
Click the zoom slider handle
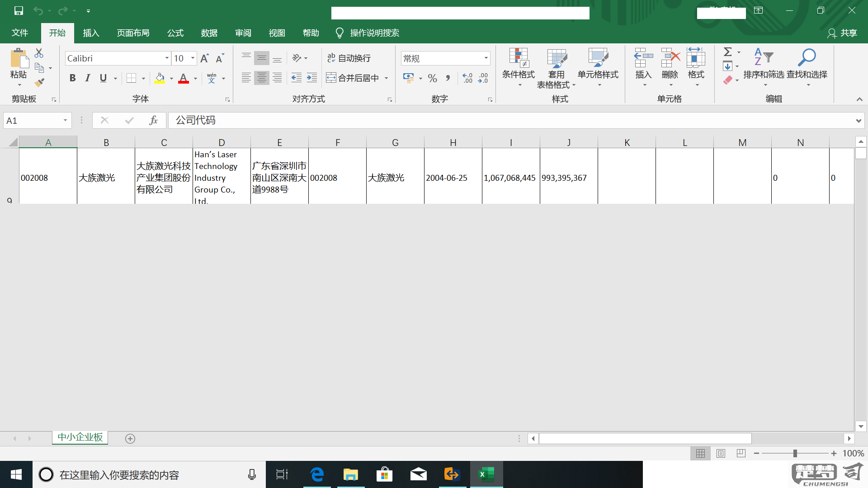point(795,453)
